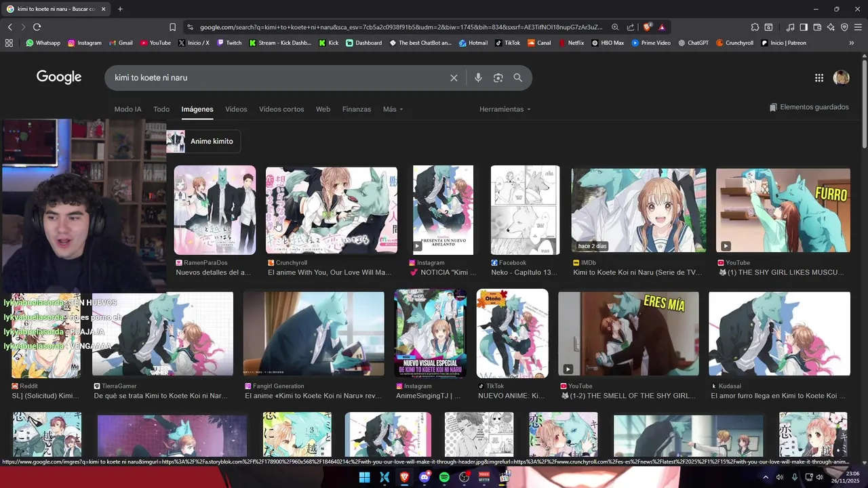Open the Brave main hamburger menu

(858, 27)
